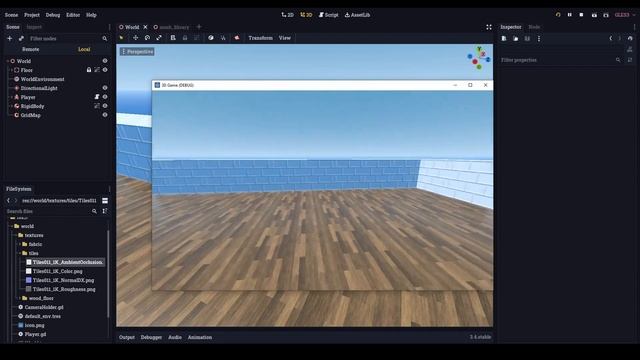The image size is (640, 360).
Task: Go back in FileSystem path history
Action: click(8, 200)
